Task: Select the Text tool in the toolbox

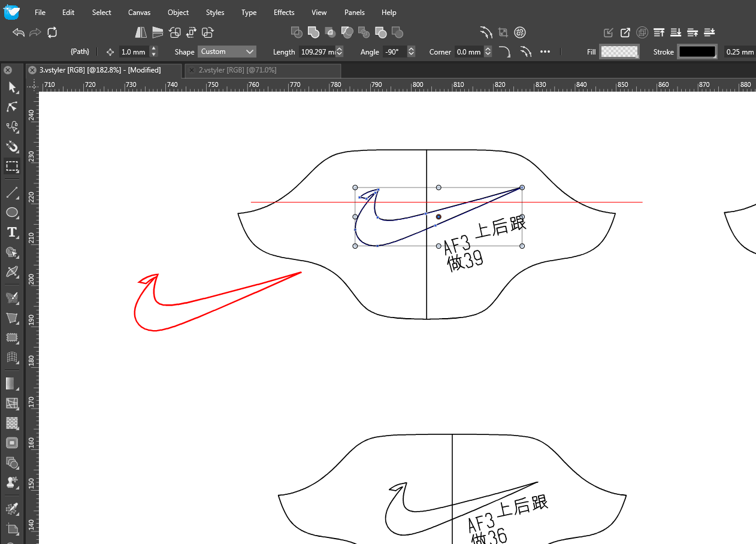Action: (x=12, y=232)
